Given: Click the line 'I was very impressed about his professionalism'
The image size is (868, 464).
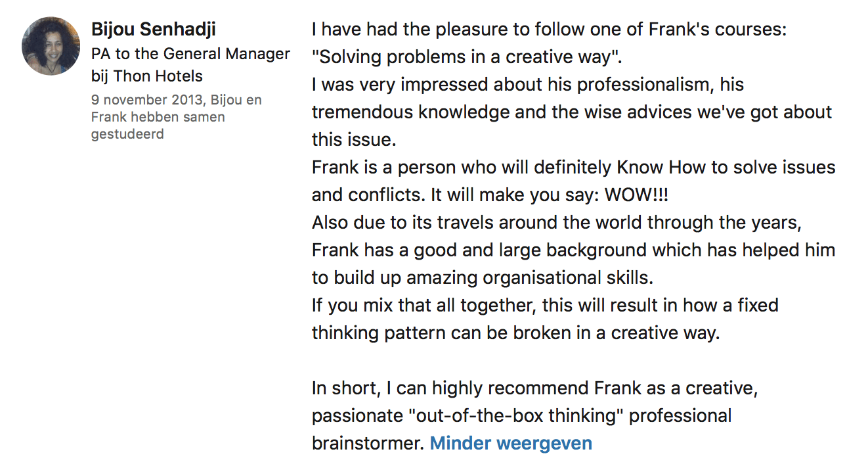Looking at the screenshot, I should (527, 85).
